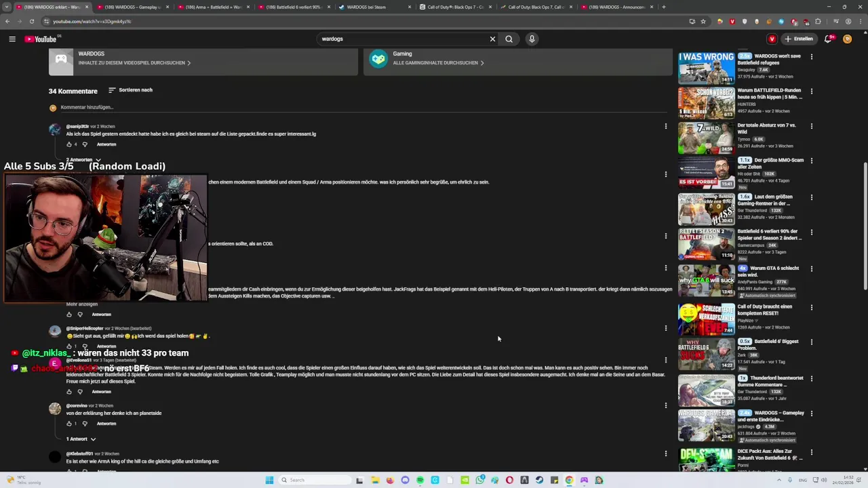Open options menu for @SniperHelicopter comment
The width and height of the screenshot is (868, 488).
(x=665, y=328)
